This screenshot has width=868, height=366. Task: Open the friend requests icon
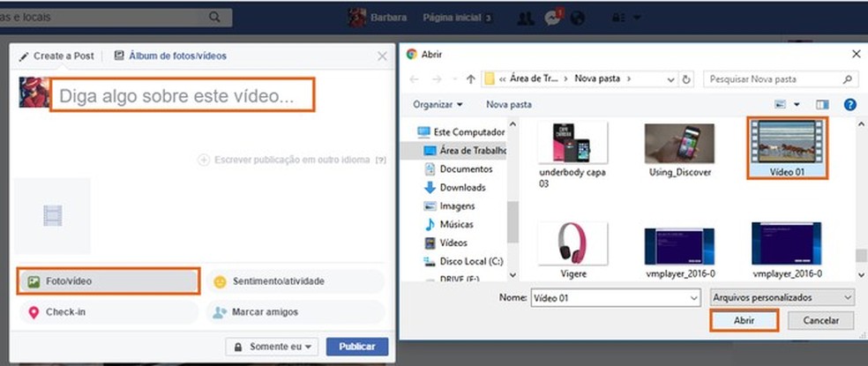tap(525, 18)
